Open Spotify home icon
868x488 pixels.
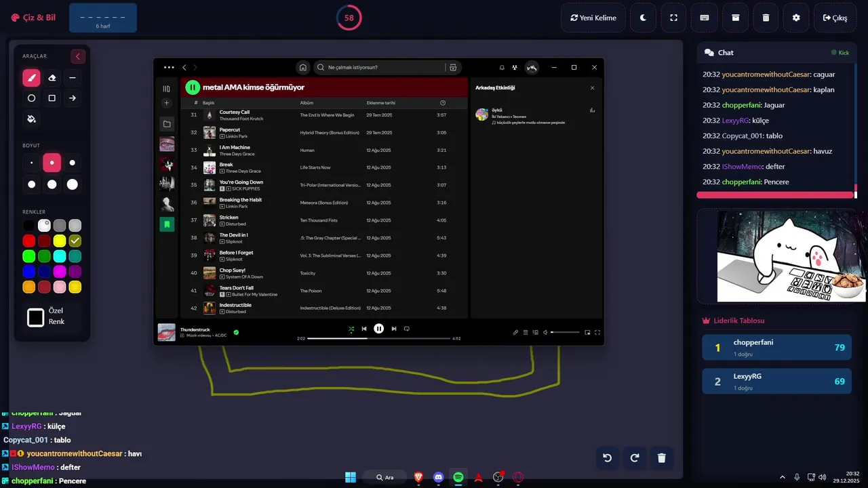[x=303, y=67]
